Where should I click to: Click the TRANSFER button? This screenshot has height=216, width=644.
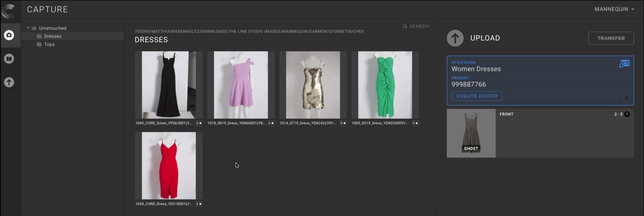point(611,38)
